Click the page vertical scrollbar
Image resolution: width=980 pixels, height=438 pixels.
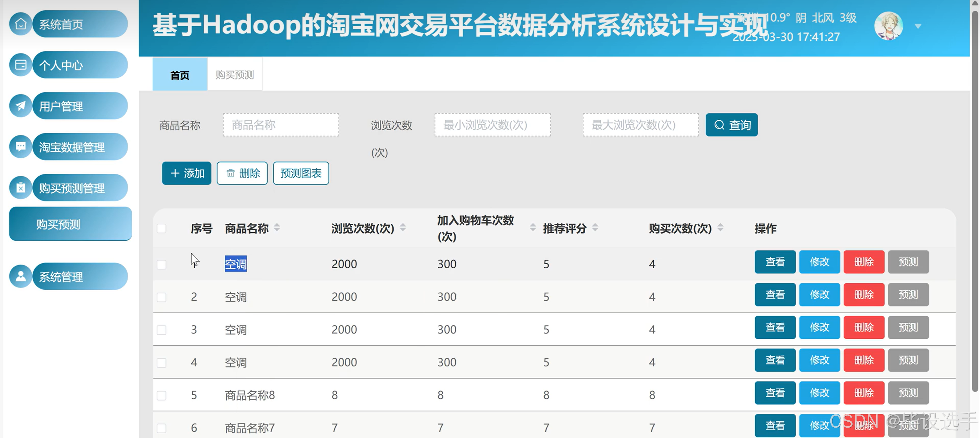(x=975, y=201)
